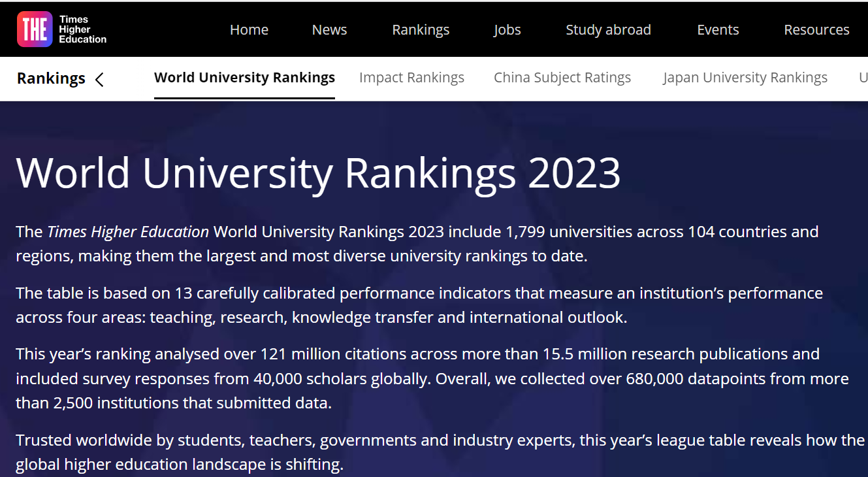
Task: Switch to Japan University Rankings tab
Action: click(x=745, y=78)
